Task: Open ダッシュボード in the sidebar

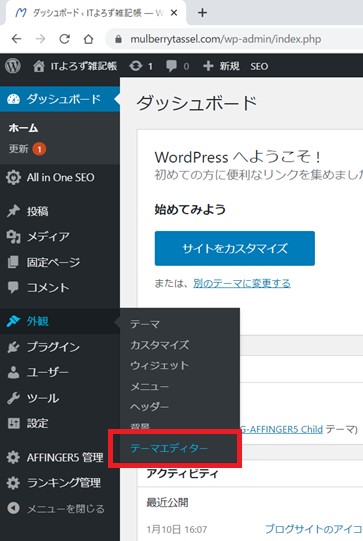Action: tap(60, 99)
